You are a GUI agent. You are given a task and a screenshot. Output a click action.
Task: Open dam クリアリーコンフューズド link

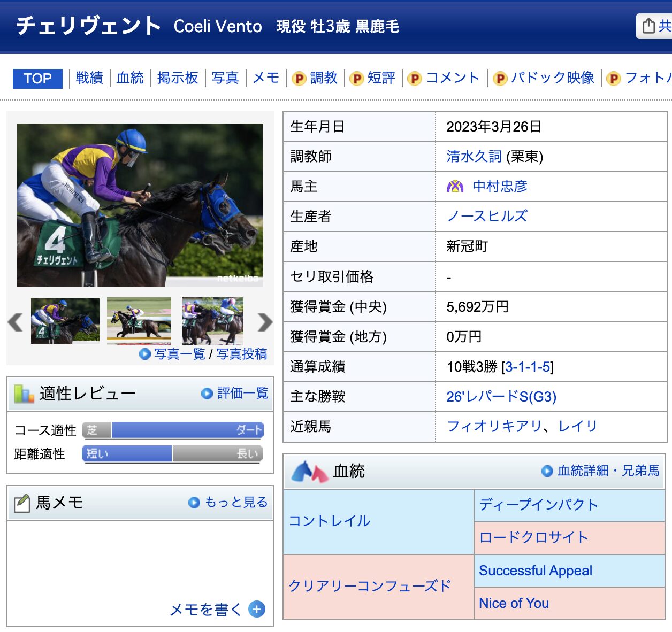(370, 586)
